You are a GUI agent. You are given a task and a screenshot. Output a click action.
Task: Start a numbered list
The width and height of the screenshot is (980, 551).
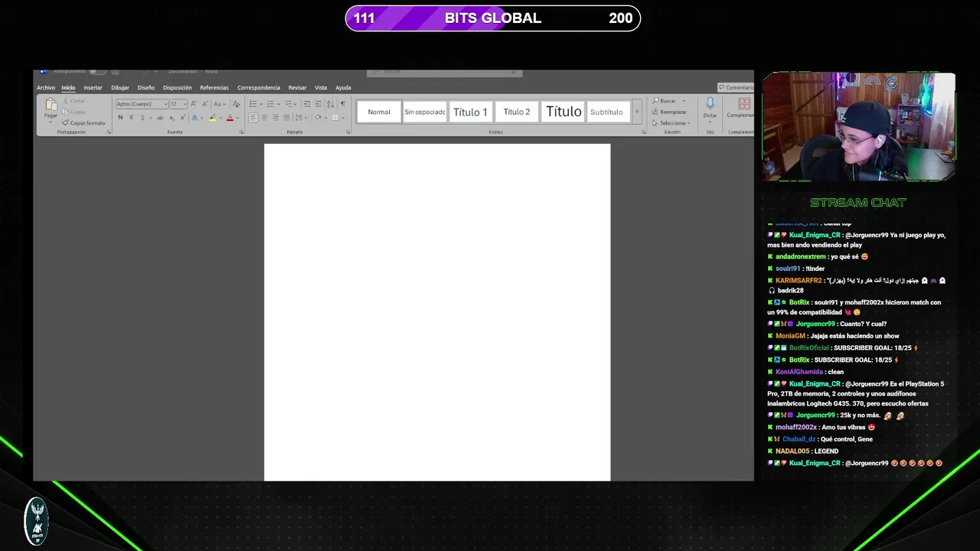(x=270, y=103)
